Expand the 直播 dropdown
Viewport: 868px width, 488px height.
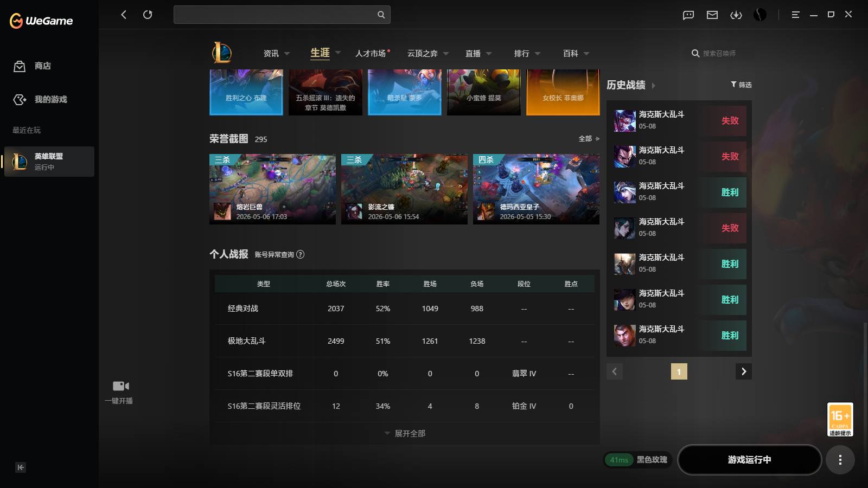pyautogui.click(x=489, y=54)
